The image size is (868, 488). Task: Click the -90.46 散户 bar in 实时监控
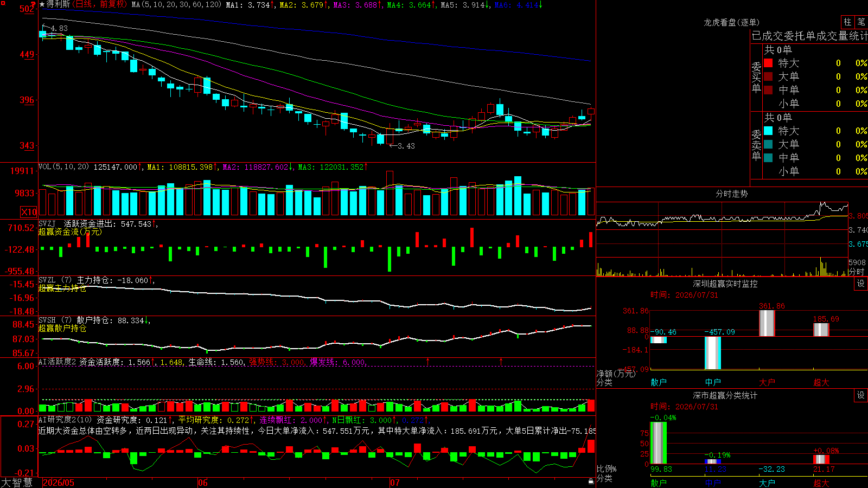click(659, 340)
